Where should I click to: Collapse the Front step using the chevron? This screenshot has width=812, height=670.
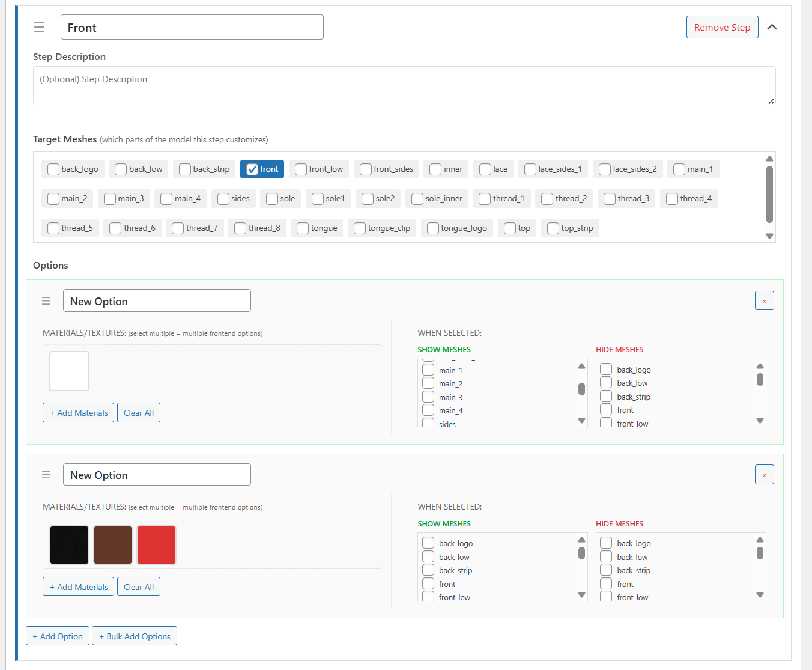click(772, 26)
